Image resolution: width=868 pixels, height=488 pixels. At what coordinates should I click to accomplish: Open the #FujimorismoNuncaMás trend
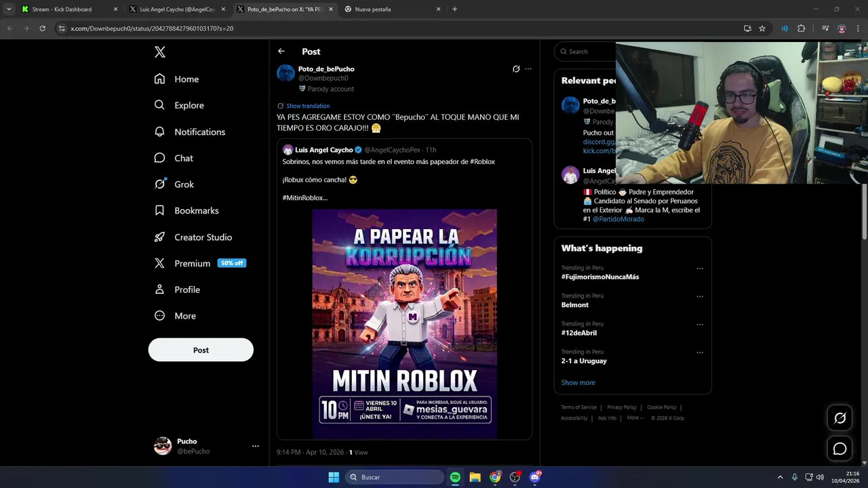point(600,277)
